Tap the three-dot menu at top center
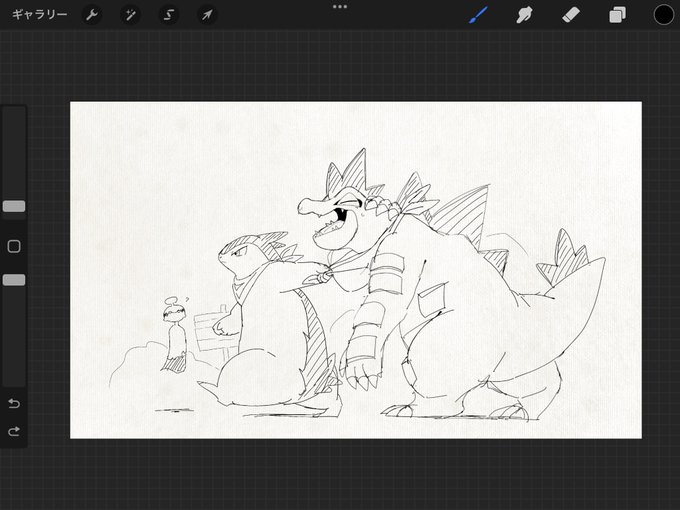The image size is (680, 510). click(340, 7)
